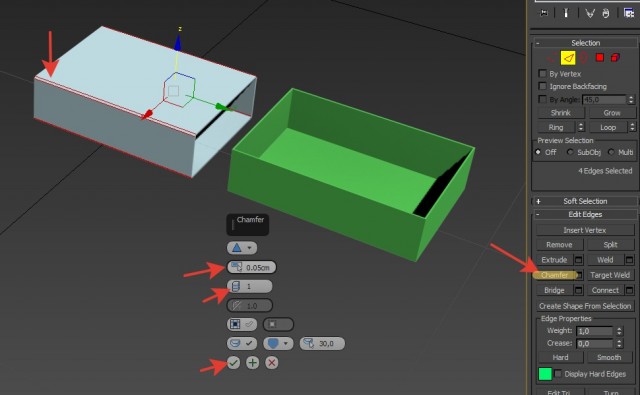
Task: Select Vertex sub-object level icon
Action: (x=552, y=58)
